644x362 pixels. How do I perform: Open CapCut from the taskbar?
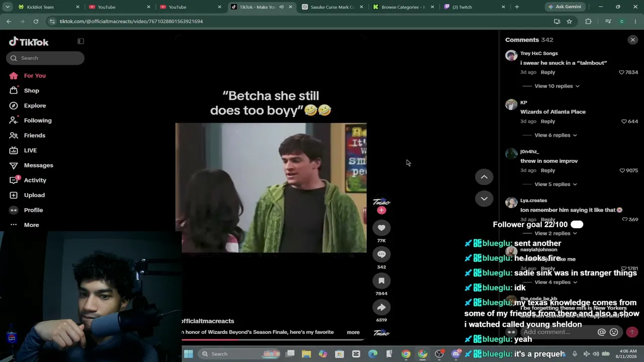[356, 354]
